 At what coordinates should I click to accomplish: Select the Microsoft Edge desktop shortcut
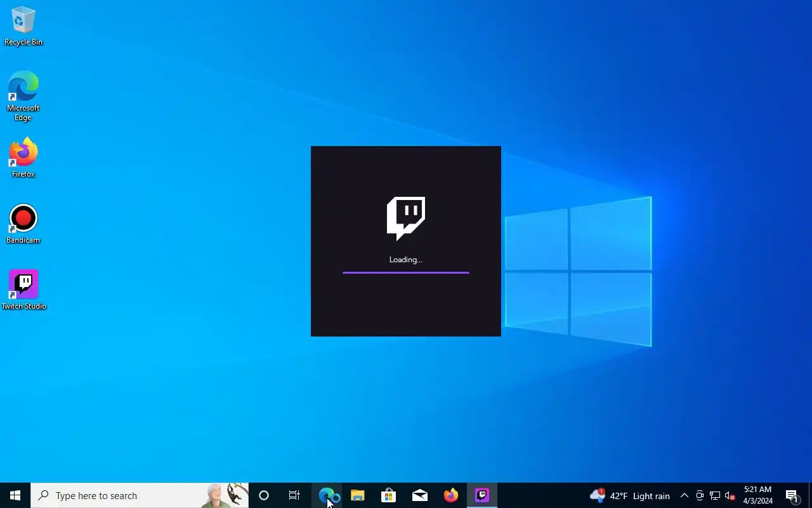click(23, 96)
